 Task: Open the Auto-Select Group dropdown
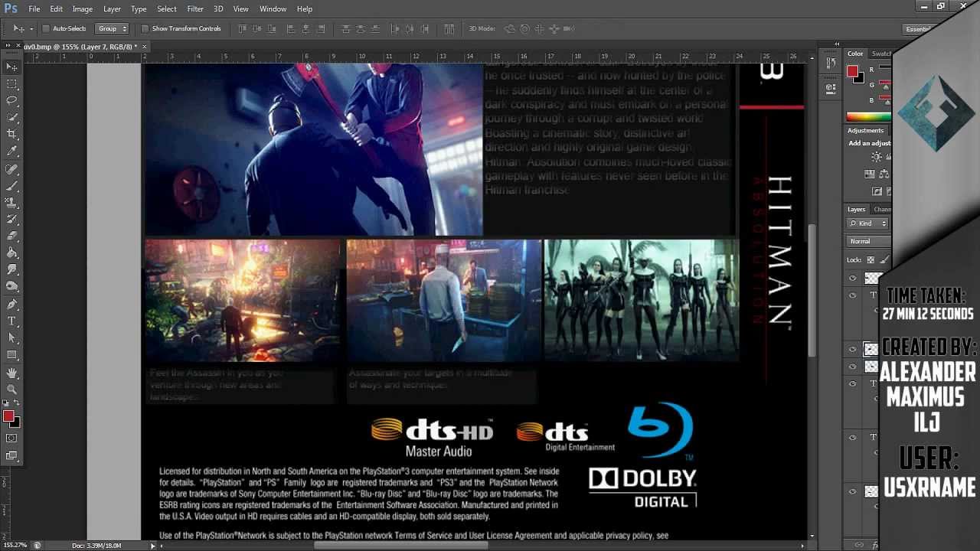pyautogui.click(x=112, y=28)
